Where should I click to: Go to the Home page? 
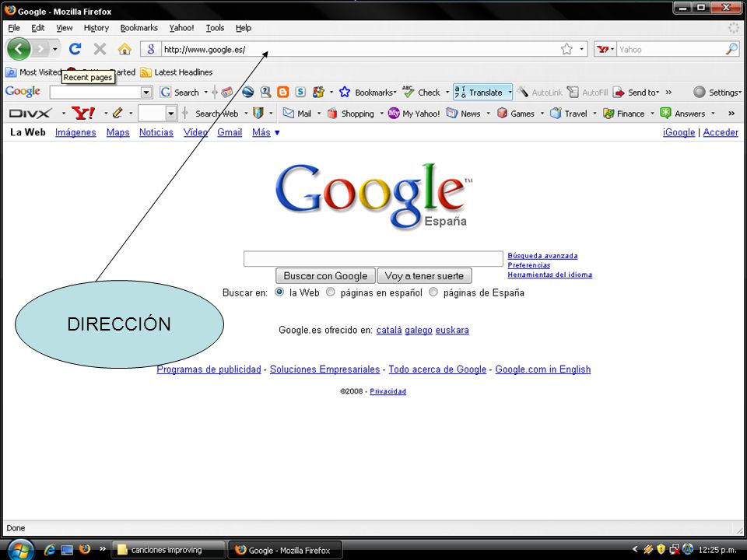click(x=124, y=49)
